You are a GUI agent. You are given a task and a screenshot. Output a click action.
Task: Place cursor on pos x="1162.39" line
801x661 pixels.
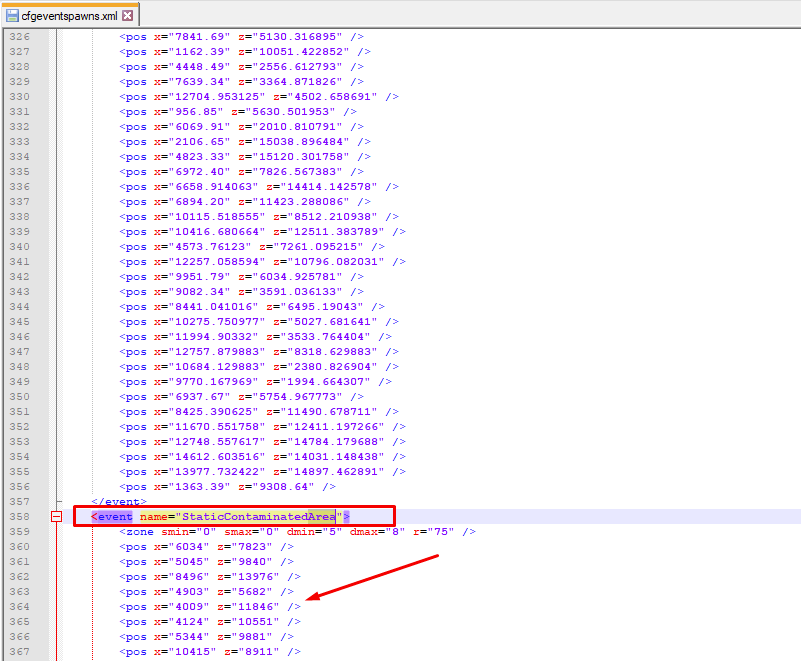point(245,52)
